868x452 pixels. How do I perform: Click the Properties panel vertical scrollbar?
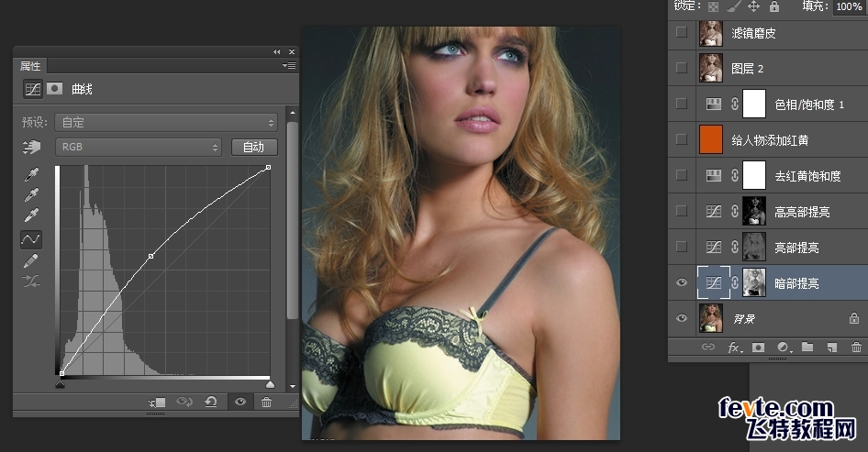[293, 220]
